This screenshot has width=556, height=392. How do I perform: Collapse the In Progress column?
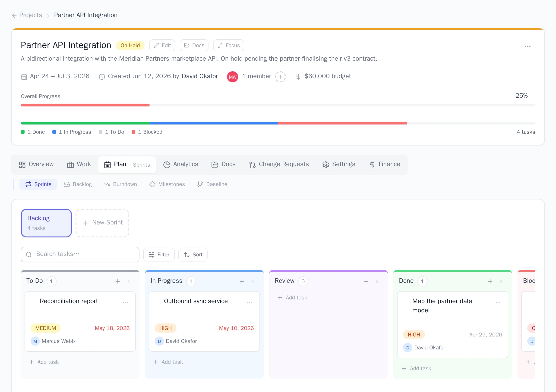pyautogui.click(x=253, y=281)
